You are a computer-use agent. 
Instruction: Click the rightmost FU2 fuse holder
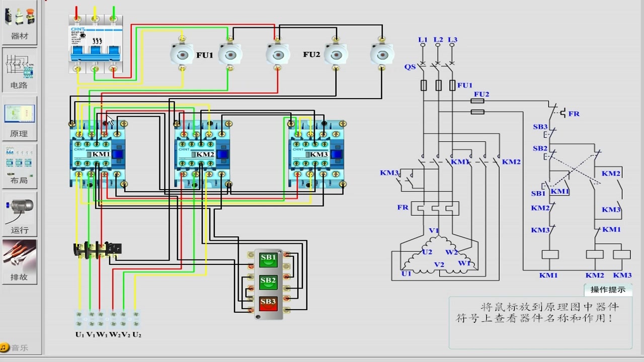coord(382,53)
